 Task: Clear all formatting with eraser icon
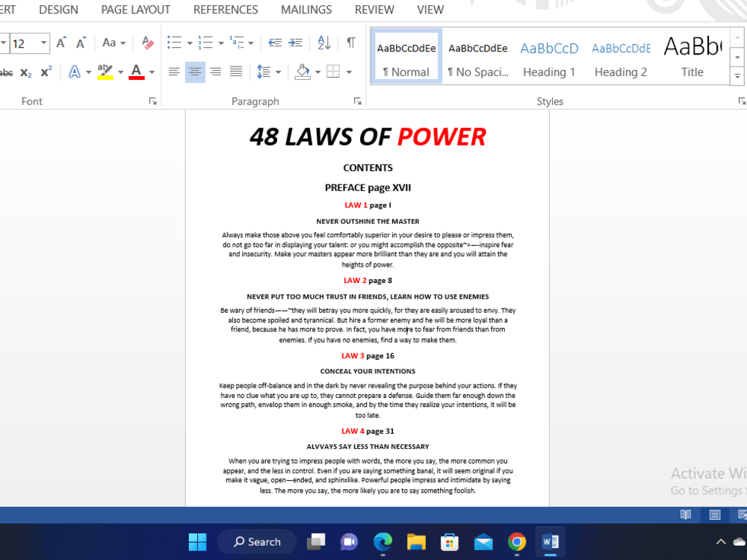tap(148, 43)
